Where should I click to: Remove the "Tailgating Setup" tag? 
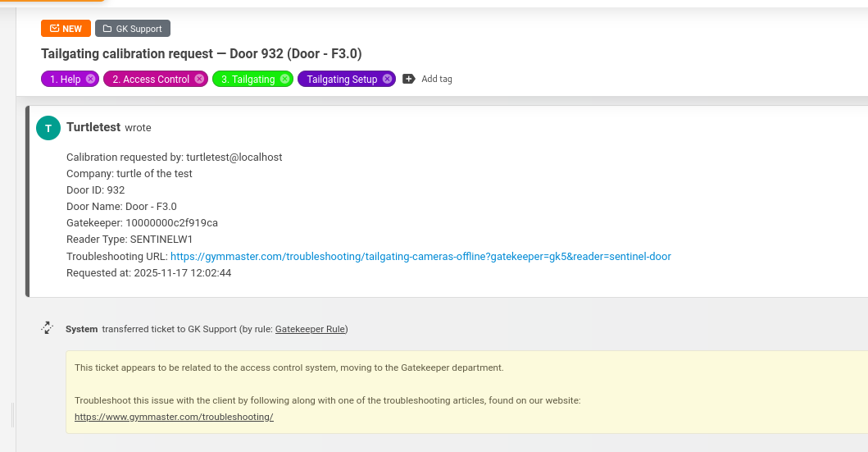[x=387, y=80]
